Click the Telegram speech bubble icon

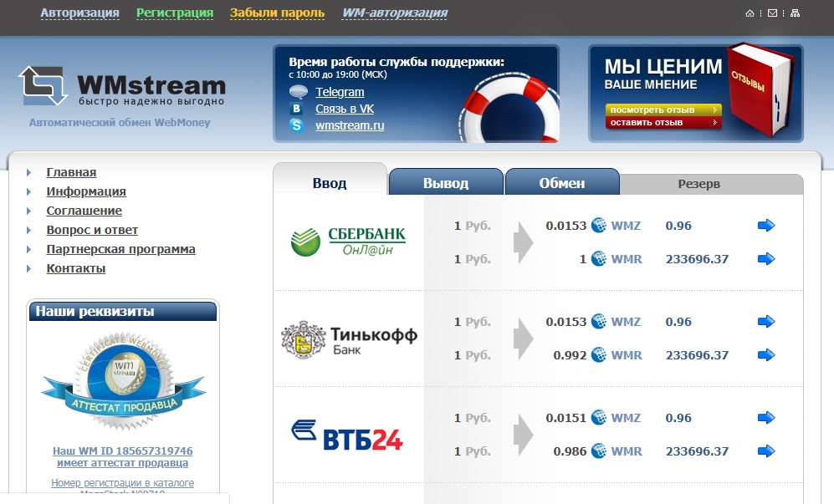point(298,92)
